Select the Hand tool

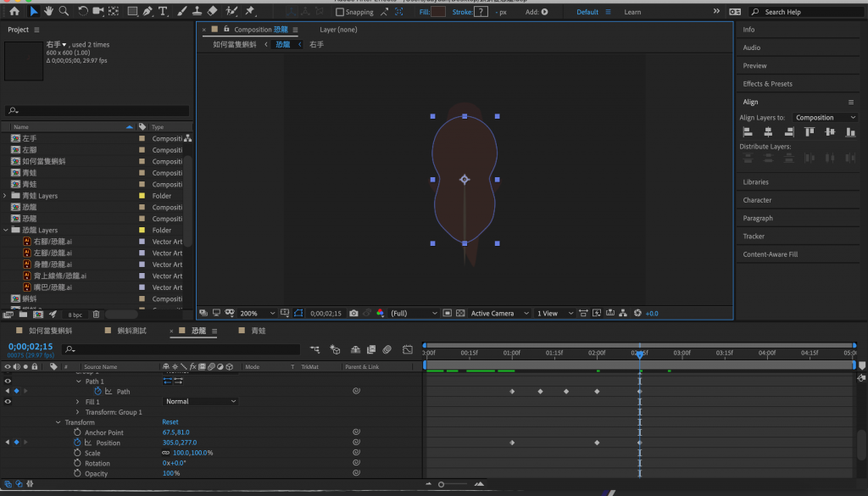(x=49, y=11)
